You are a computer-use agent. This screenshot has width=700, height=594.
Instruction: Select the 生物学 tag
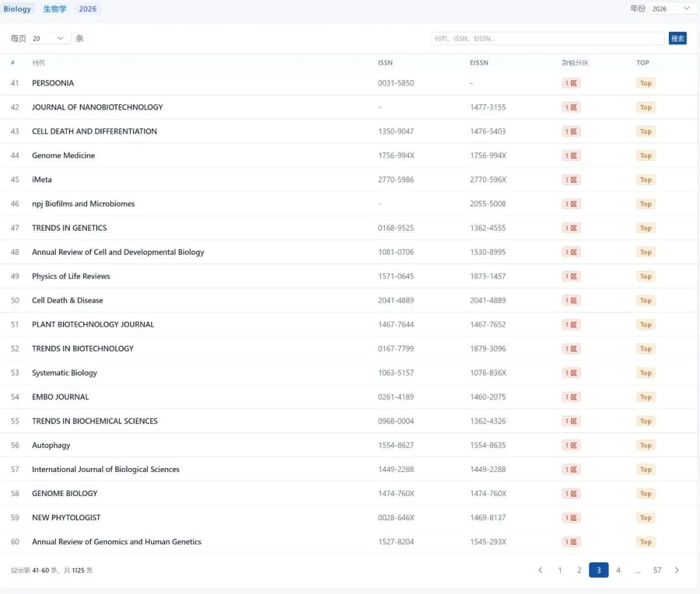tap(55, 8)
